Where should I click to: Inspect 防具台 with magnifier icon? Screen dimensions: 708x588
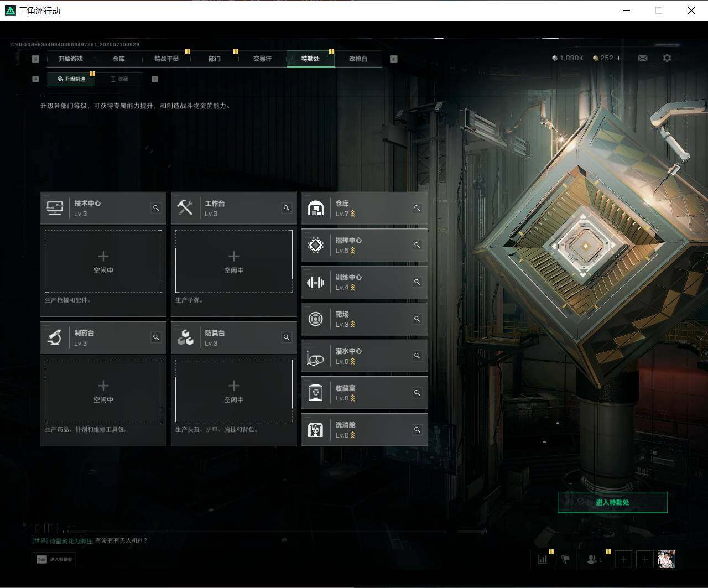click(x=287, y=337)
